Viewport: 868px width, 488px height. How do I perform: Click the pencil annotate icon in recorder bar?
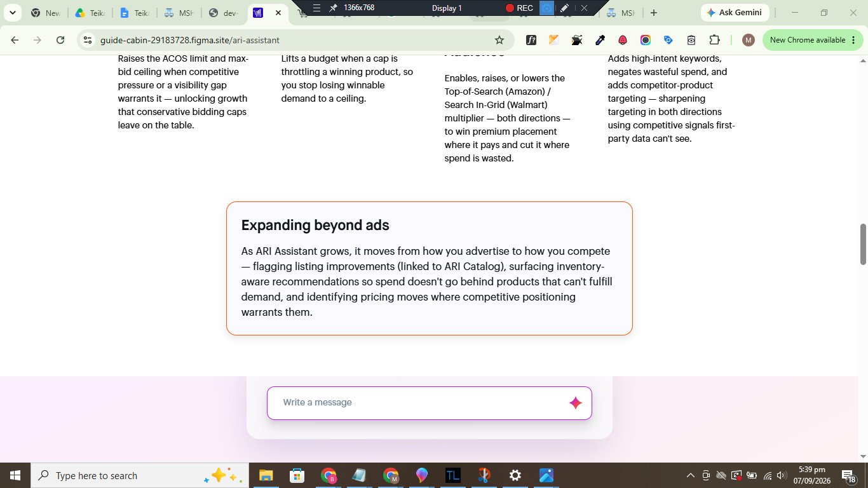(x=564, y=8)
